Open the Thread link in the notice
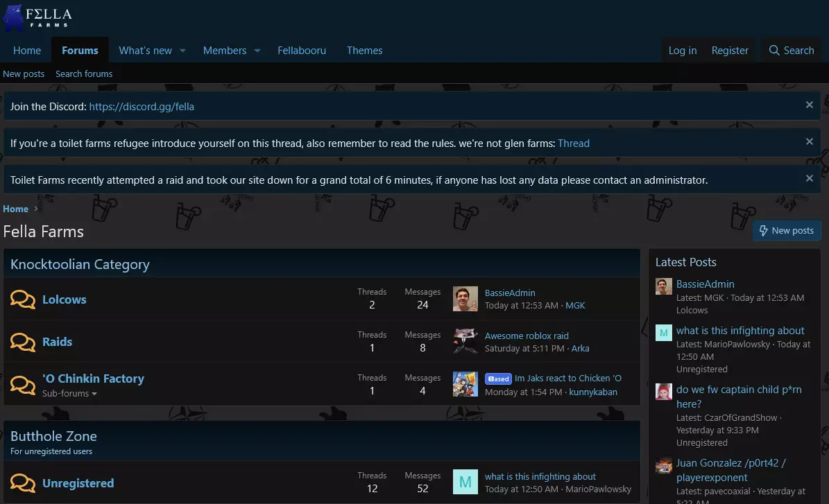Screen dimensions: 829x504 point(574,144)
